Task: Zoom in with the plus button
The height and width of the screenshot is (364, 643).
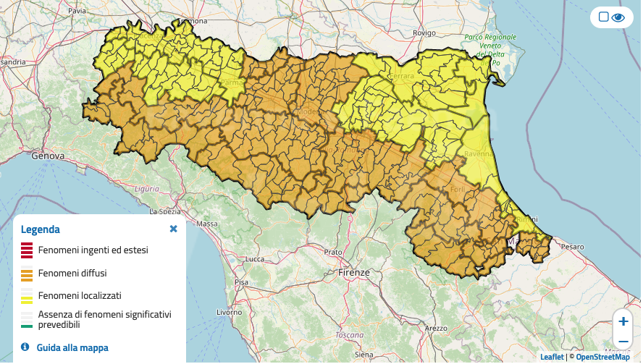Action: (623, 321)
